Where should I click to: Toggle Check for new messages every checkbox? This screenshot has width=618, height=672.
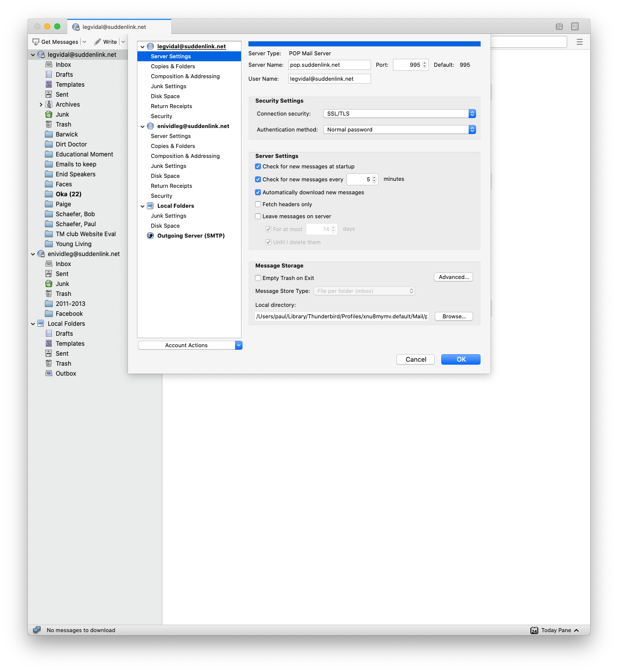pyautogui.click(x=258, y=179)
